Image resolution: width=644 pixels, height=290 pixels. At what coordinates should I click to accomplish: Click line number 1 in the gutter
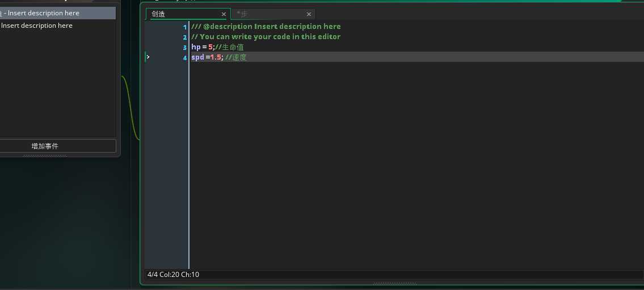tap(185, 27)
